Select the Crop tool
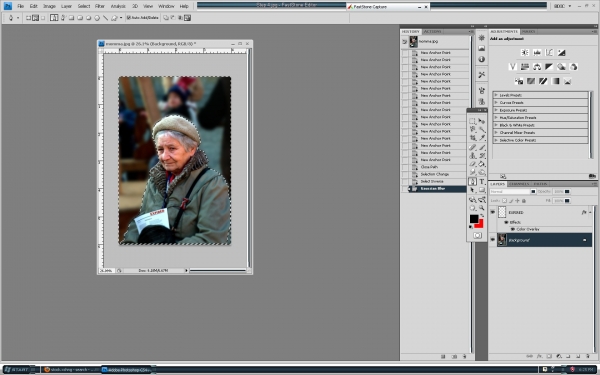 click(x=473, y=138)
